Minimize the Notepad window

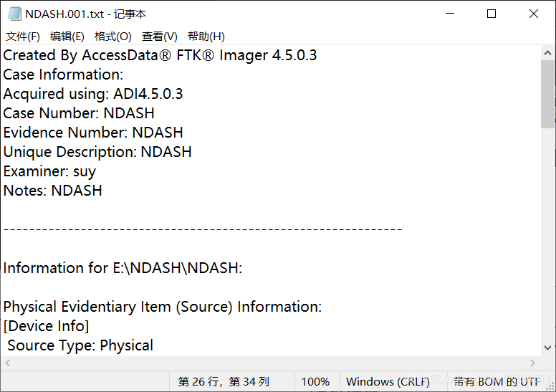tap(450, 14)
